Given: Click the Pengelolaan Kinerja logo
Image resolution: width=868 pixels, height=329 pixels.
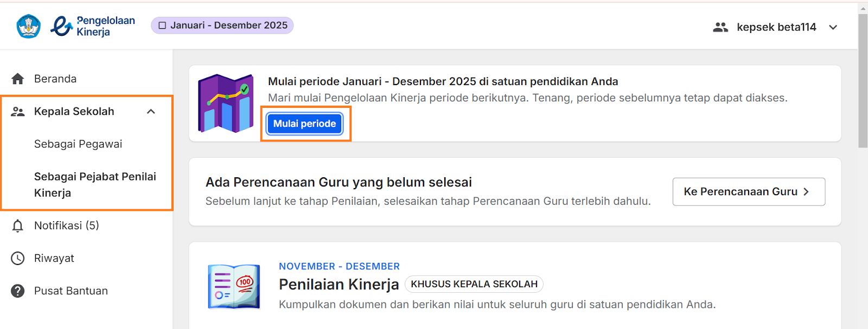Looking at the screenshot, I should [x=93, y=26].
